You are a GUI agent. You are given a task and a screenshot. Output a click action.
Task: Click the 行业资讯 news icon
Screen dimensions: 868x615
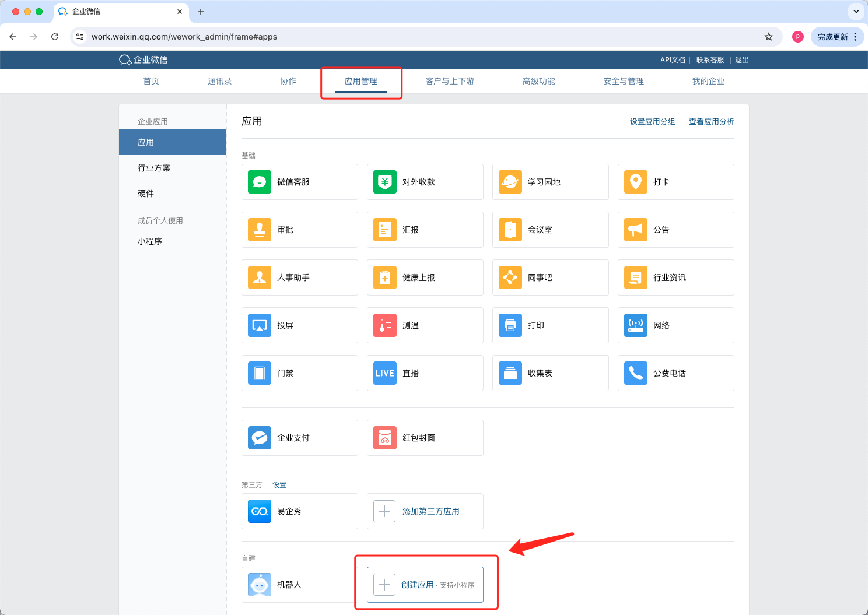click(636, 277)
